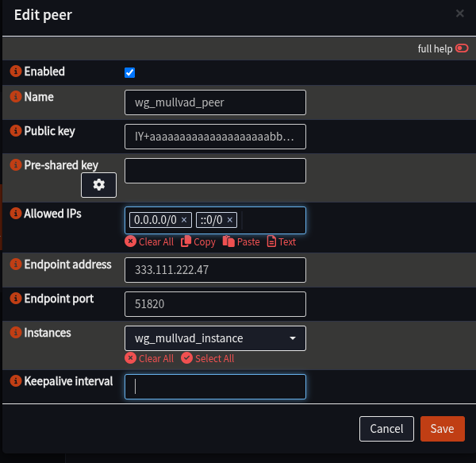Copy the Allowed IPs list
476x463 pixels.
[198, 242]
